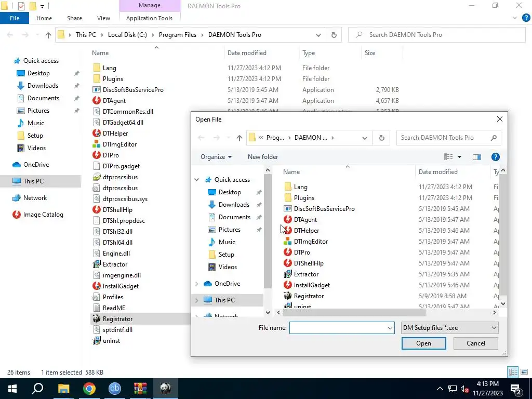
Task: Click the Cancel button in the Open File dialog
Action: tap(476, 343)
